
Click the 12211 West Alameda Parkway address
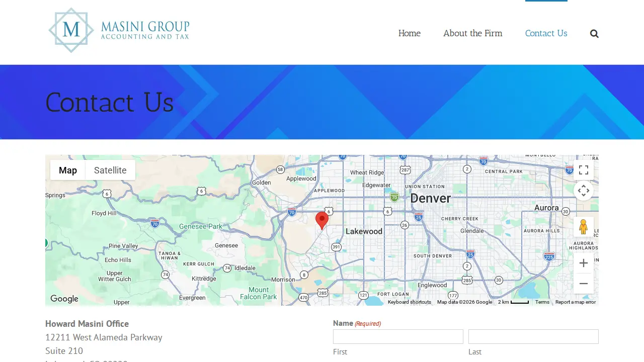pyautogui.click(x=104, y=337)
